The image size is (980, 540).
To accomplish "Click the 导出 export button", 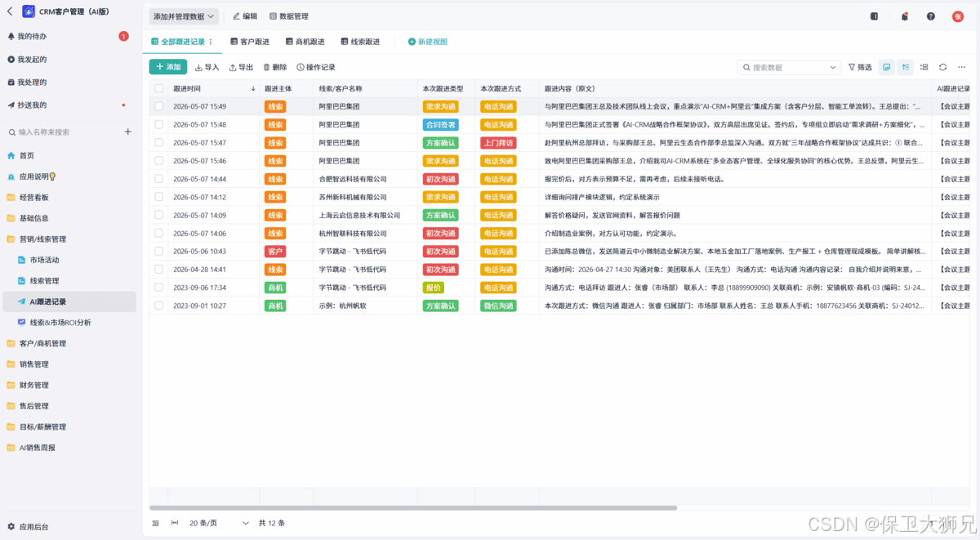I will pos(241,68).
